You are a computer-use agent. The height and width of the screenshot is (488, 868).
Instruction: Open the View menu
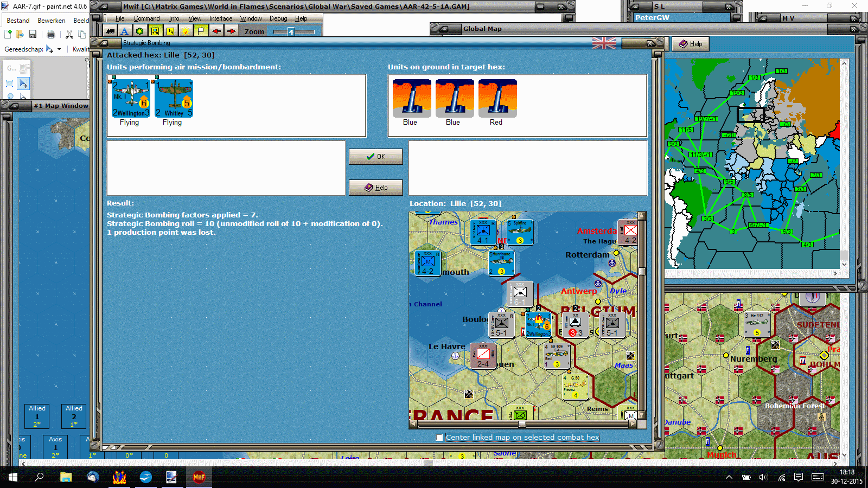click(195, 18)
